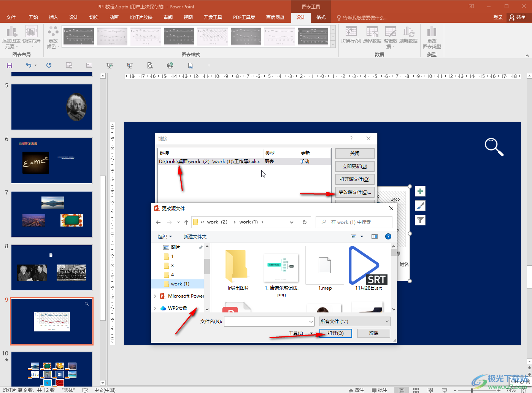Click the search box 在 work (1) 中搜索
Screen dimensions: 532x393
point(354,222)
